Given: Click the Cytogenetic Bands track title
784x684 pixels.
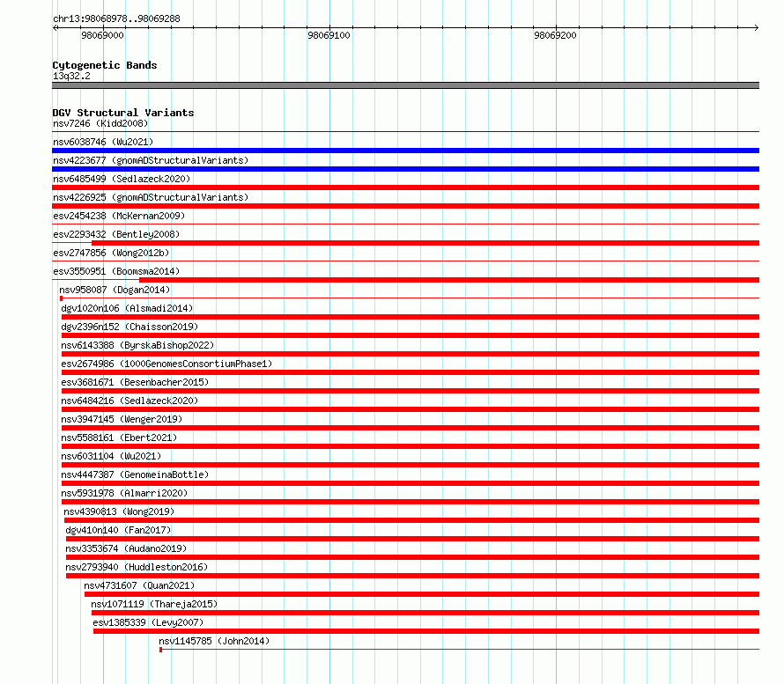Looking at the screenshot, I should coord(105,65).
